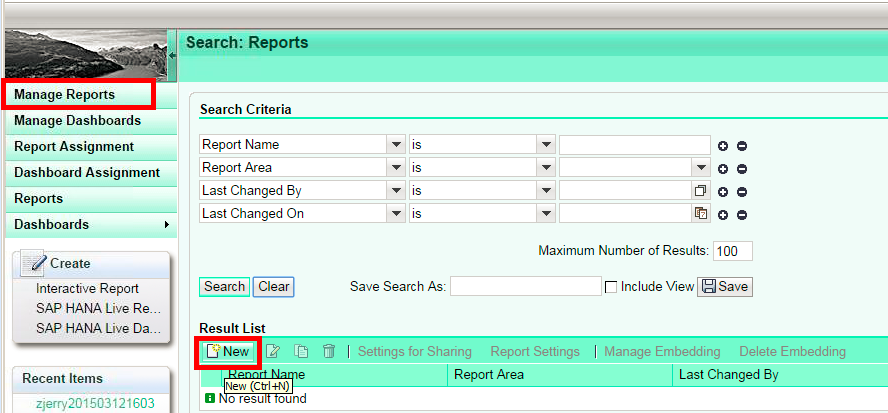This screenshot has height=413, width=888.
Task: Create a SAP HANA Live Dashboard
Action: tap(99, 328)
